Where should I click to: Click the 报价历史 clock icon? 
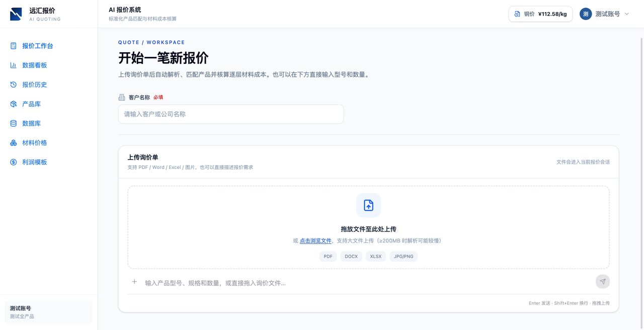coord(14,85)
